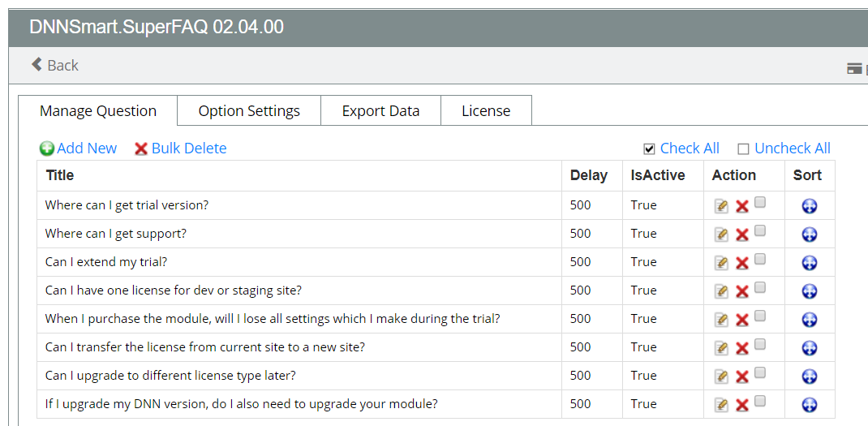868x426 pixels.
Task: Click DNNSmart.SuperFAQ 02.04.00 header title
Action: pyautogui.click(x=157, y=27)
